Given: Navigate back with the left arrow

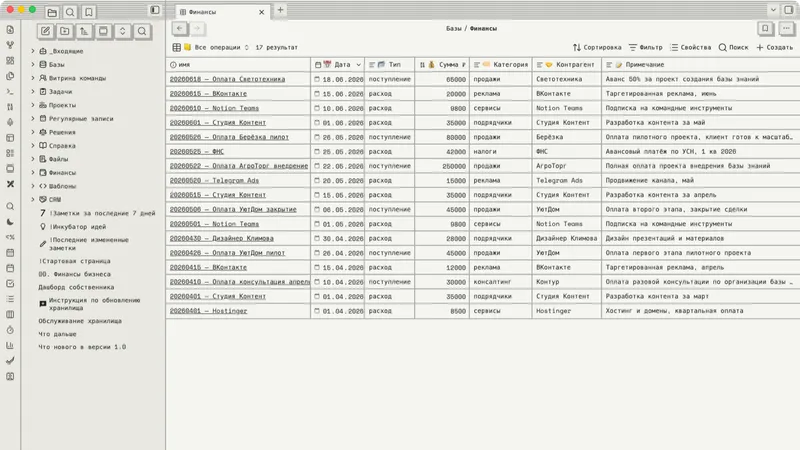Looking at the screenshot, I should click(180, 29).
